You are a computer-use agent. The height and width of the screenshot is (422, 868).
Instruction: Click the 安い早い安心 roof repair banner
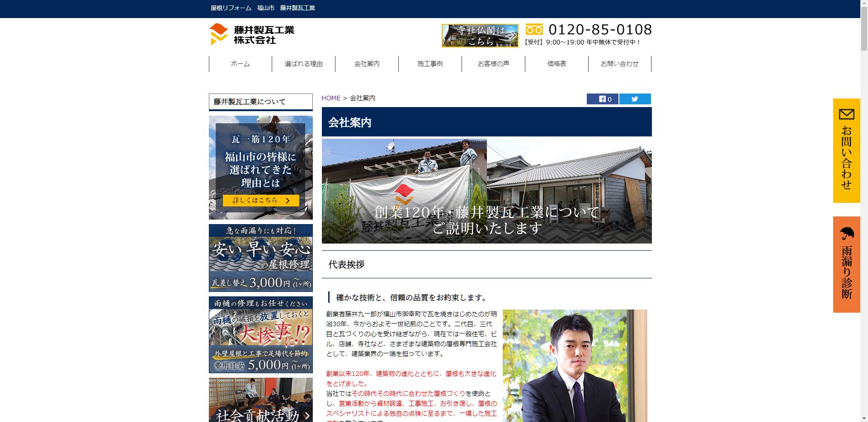point(260,258)
